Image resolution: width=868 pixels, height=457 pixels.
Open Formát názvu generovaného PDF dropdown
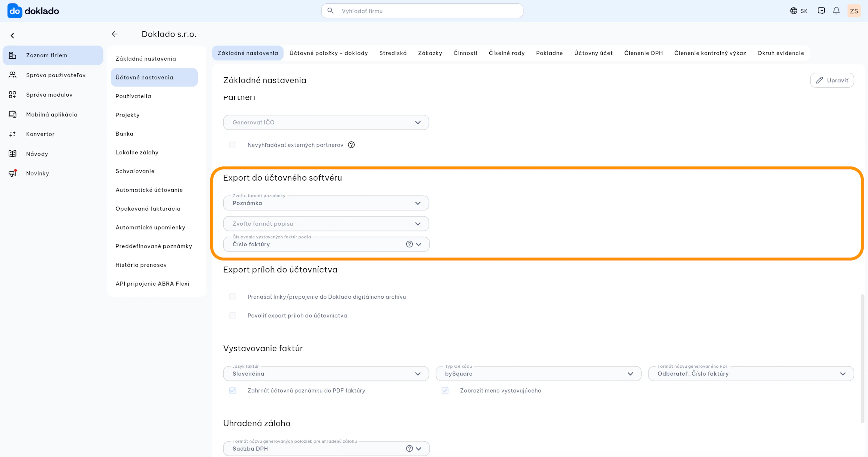[x=751, y=374]
